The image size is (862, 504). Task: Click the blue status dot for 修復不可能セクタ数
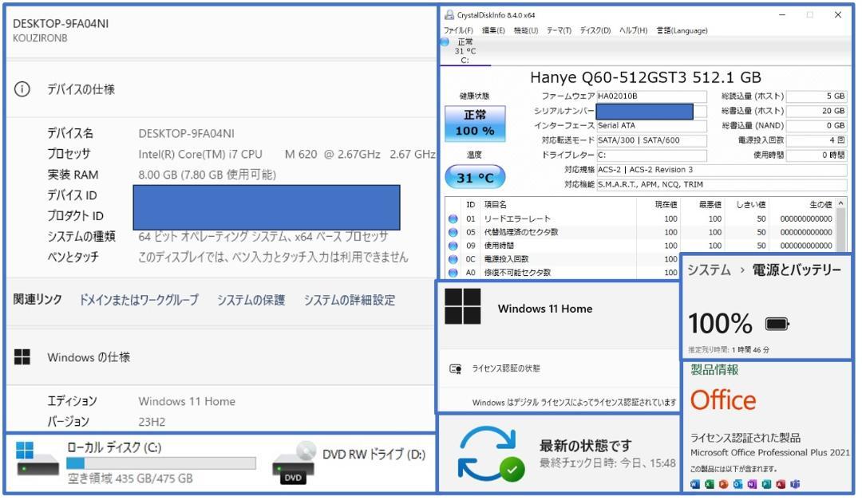coord(453,272)
